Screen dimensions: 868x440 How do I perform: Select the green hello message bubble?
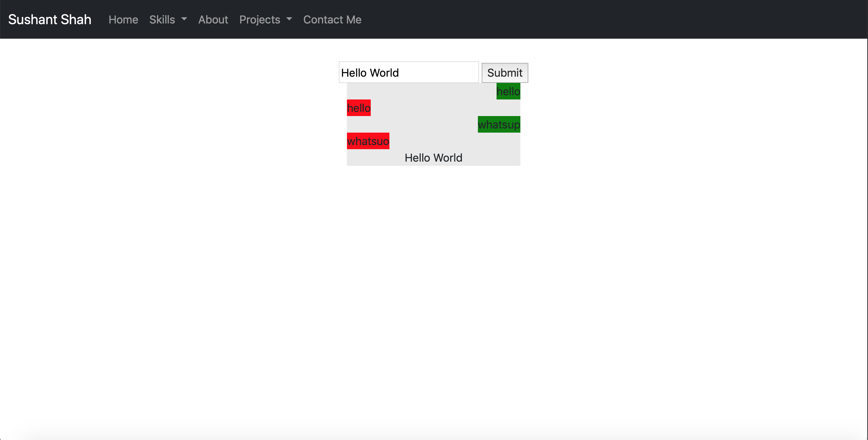click(x=508, y=92)
